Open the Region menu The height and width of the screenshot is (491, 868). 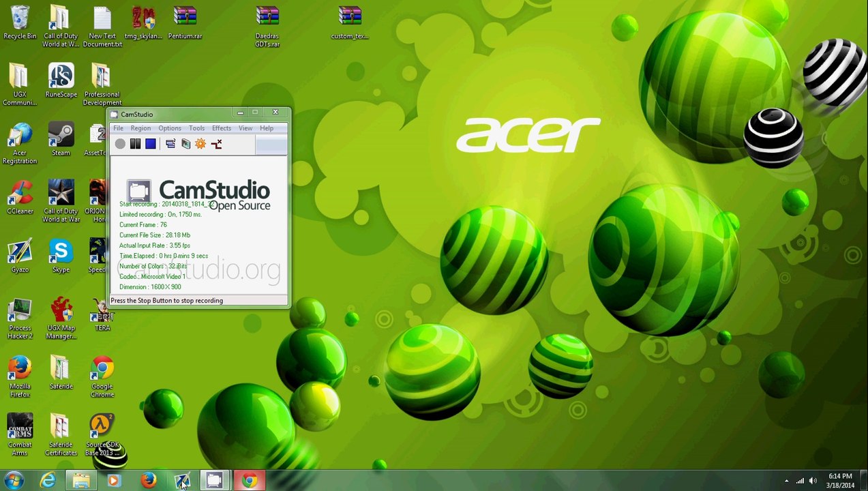coord(140,128)
